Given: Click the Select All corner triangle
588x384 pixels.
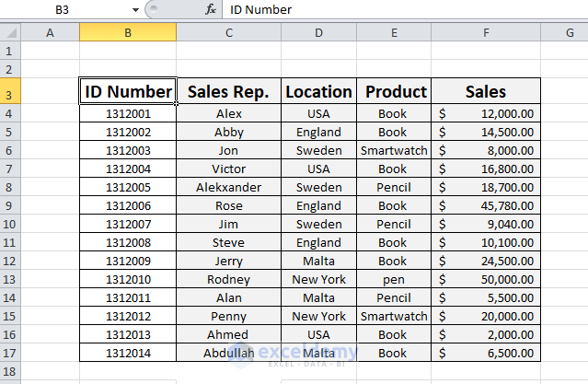Looking at the screenshot, I should pyautogui.click(x=10, y=32).
